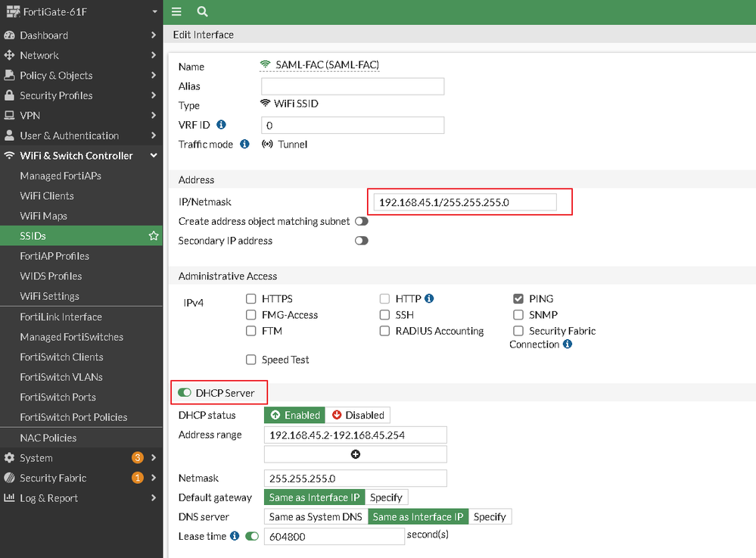The height and width of the screenshot is (558, 756).
Task: Go to Managed FortiSwitches page
Action: tap(71, 337)
